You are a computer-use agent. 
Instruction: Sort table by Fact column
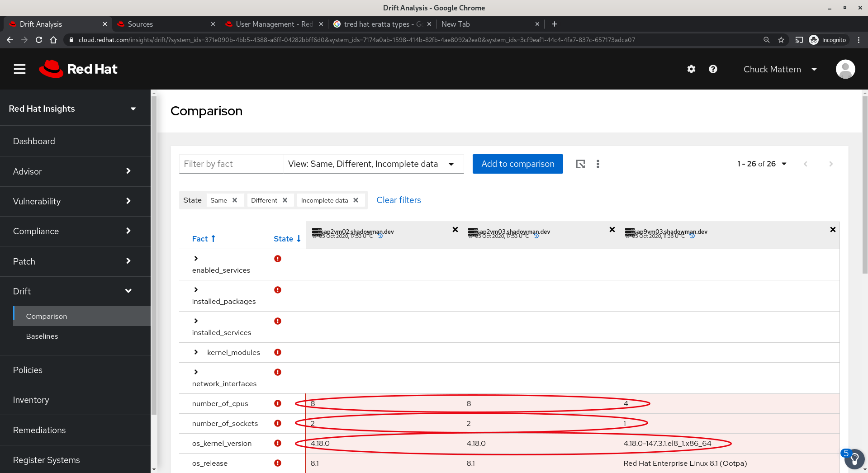[204, 239]
